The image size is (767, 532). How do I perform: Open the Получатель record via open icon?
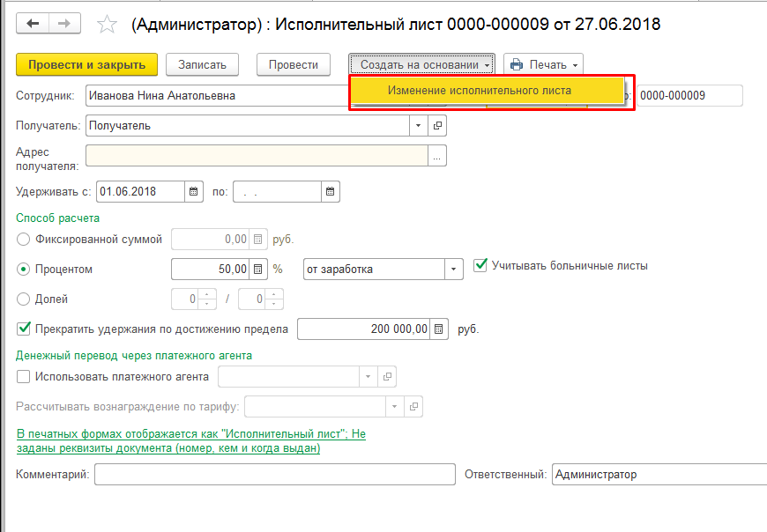coord(437,125)
